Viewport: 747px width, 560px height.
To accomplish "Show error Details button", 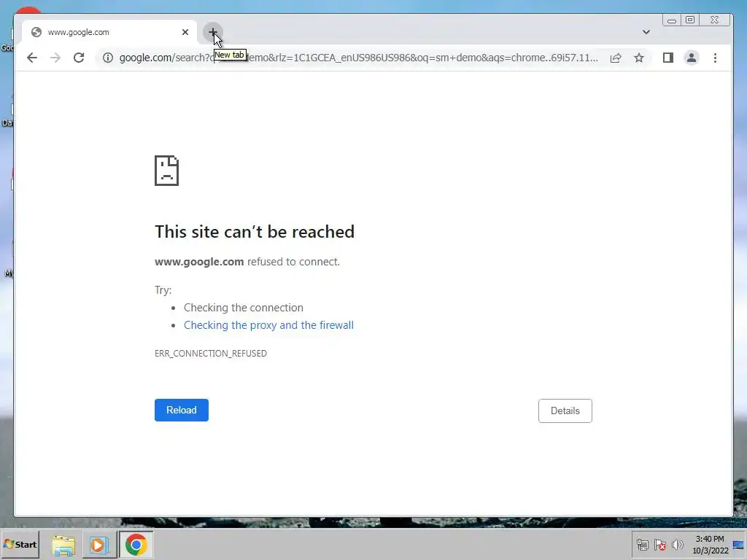I will pyautogui.click(x=565, y=411).
